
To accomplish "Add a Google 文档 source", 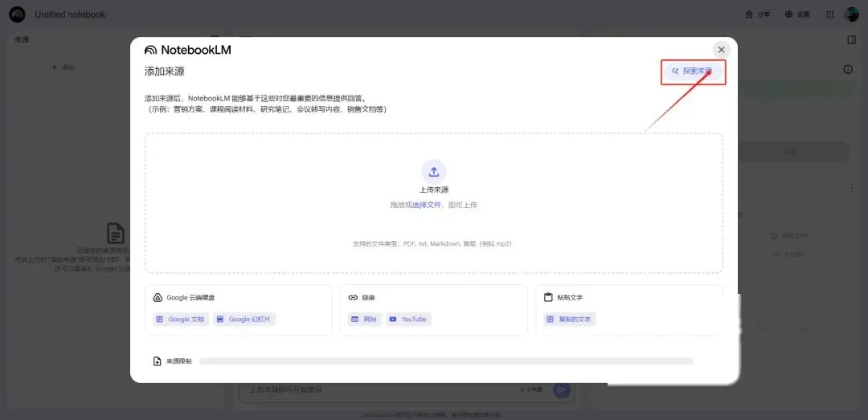I will click(x=181, y=320).
